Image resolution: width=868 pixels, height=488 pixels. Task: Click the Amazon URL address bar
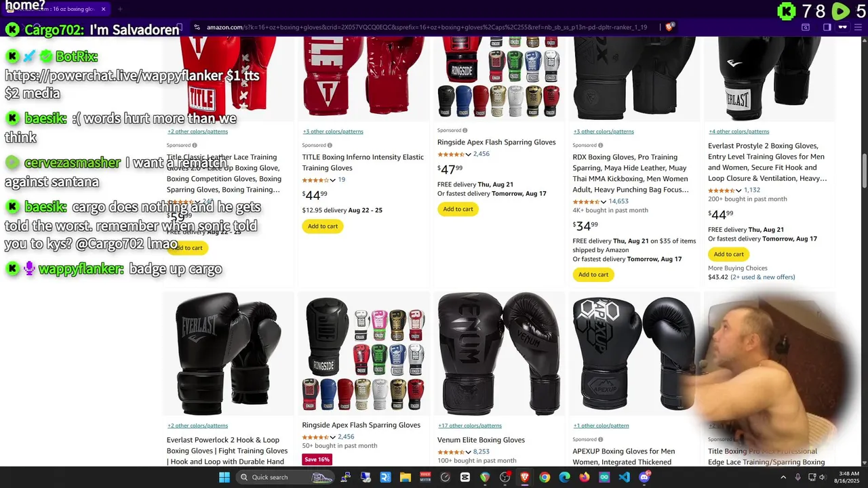[427, 27]
